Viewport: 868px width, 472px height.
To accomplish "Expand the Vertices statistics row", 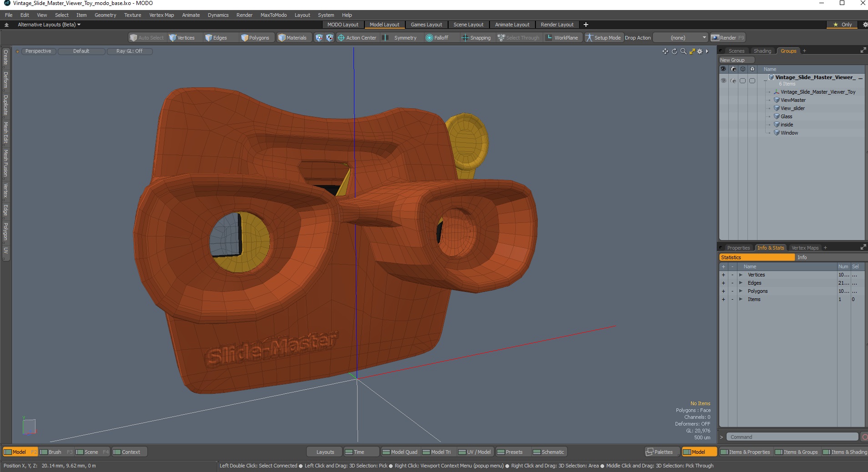I will coord(741,275).
